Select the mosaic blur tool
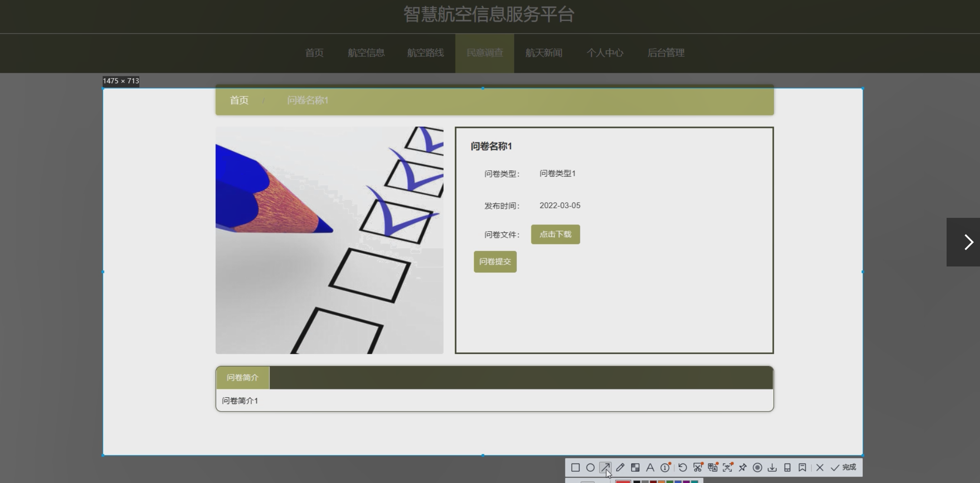 click(635, 467)
